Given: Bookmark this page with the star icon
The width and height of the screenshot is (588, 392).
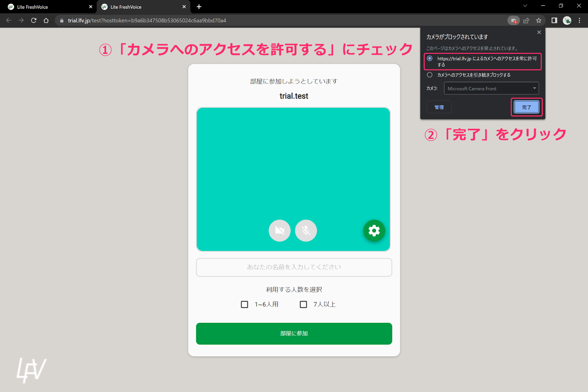Looking at the screenshot, I should click(539, 21).
